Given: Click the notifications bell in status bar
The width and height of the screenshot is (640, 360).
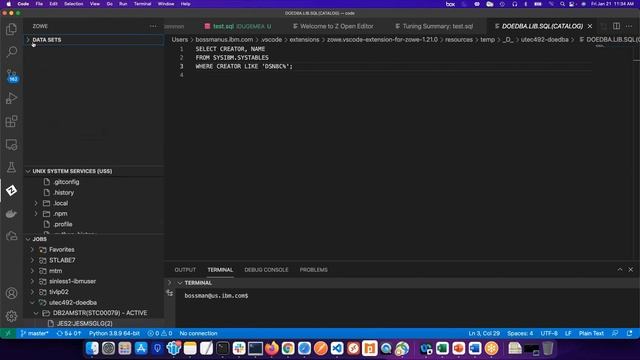Looking at the screenshot, I should 629,333.
